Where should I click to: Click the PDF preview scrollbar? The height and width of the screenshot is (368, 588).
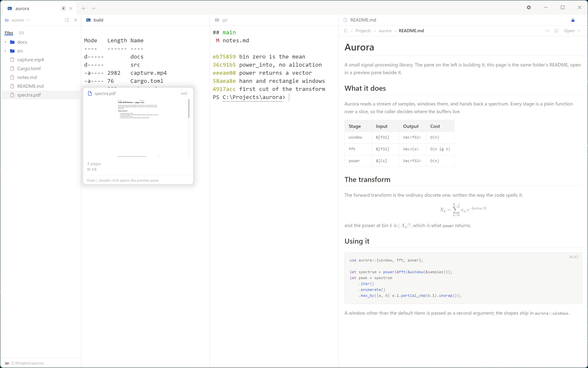[189, 109]
